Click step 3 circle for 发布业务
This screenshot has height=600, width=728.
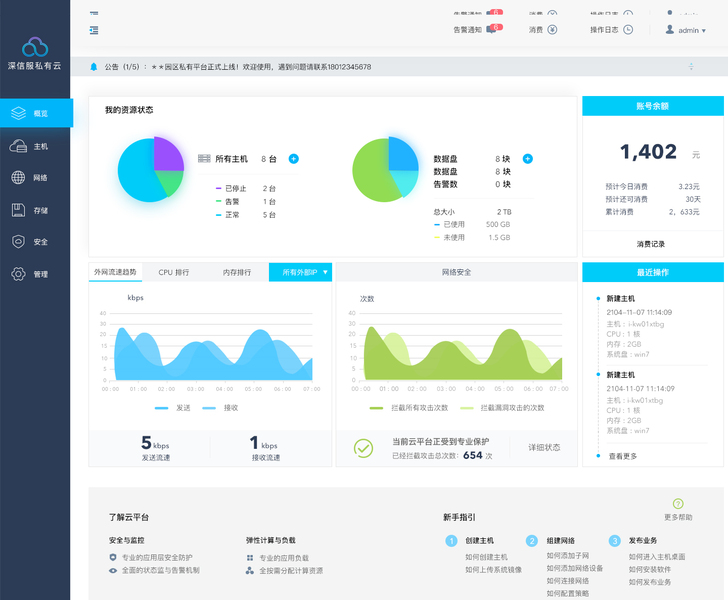(x=615, y=541)
